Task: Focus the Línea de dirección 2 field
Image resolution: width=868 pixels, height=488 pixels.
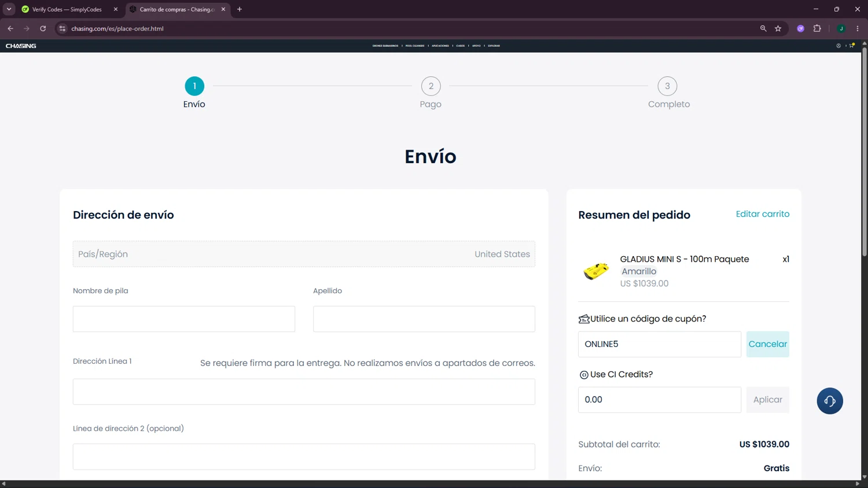Action: click(x=304, y=457)
